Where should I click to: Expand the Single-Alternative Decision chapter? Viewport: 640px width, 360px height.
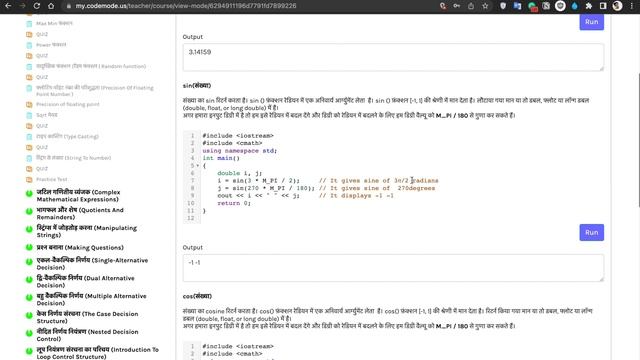click(x=92, y=264)
